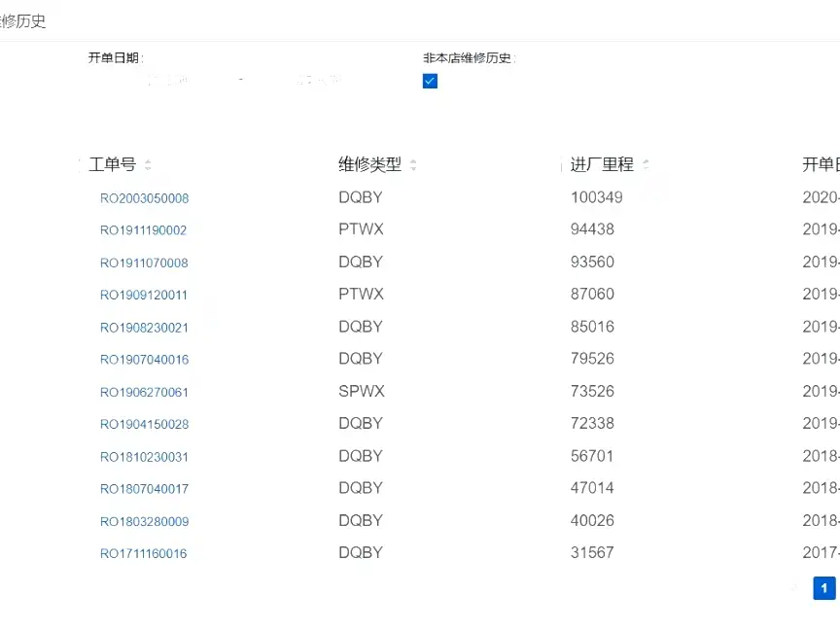Open work order RO1807040017

144,489
